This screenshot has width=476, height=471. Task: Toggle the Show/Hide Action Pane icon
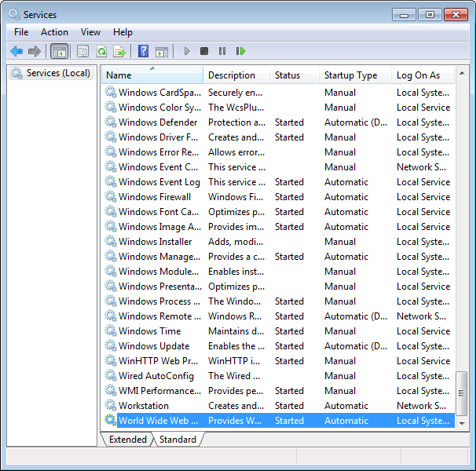[x=162, y=51]
